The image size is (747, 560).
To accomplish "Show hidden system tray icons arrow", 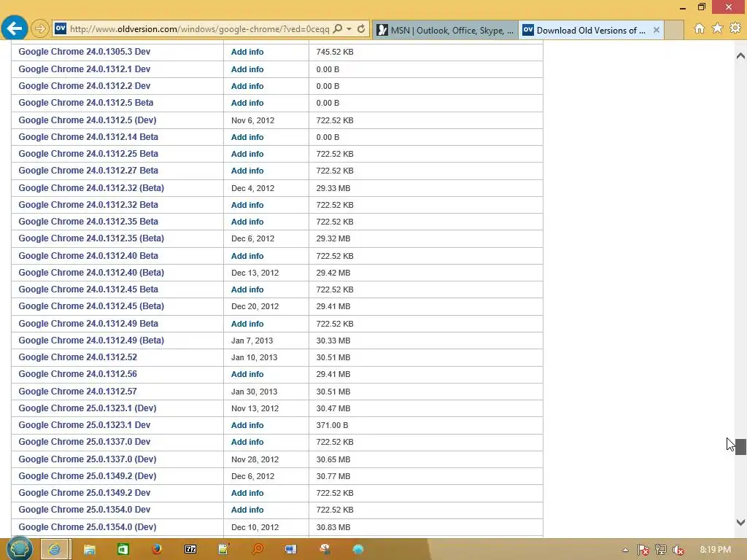I will coord(625,550).
